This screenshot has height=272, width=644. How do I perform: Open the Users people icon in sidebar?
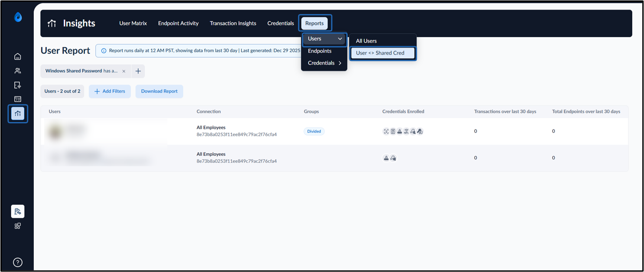pyautogui.click(x=18, y=71)
